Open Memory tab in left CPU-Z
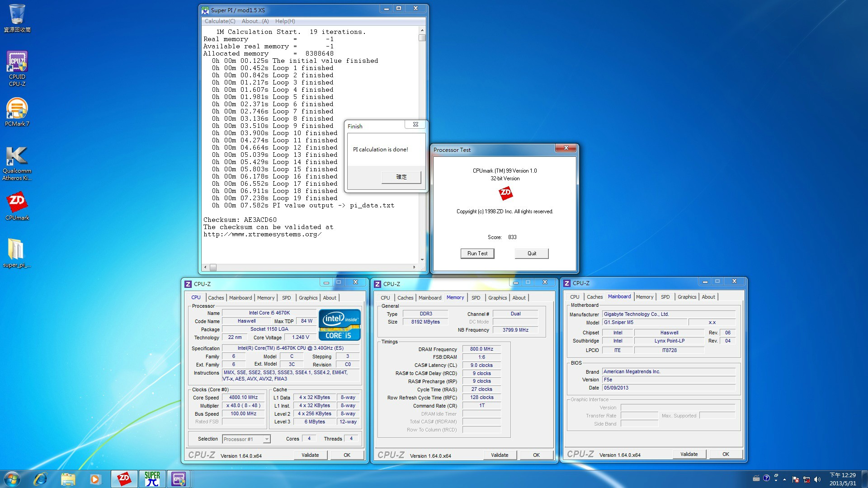The height and width of the screenshot is (488, 868). click(266, 298)
